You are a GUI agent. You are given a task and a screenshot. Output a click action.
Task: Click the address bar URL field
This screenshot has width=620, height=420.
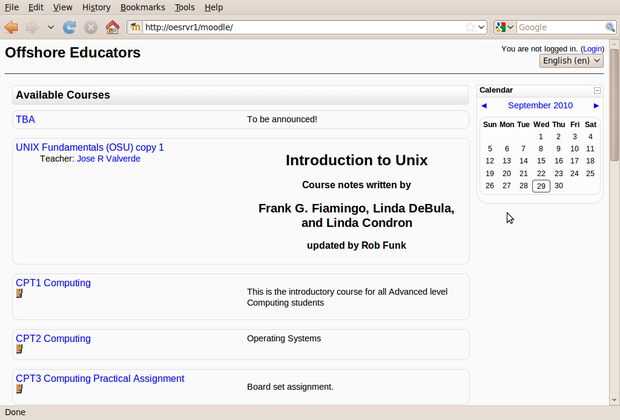pyautogui.click(x=304, y=27)
